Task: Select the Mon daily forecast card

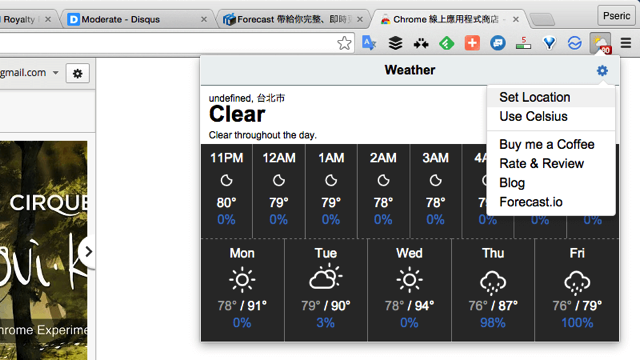Action: point(242,289)
